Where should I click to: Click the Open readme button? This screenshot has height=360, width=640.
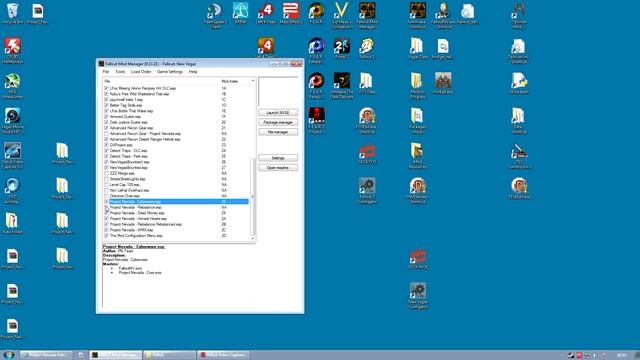(278, 168)
